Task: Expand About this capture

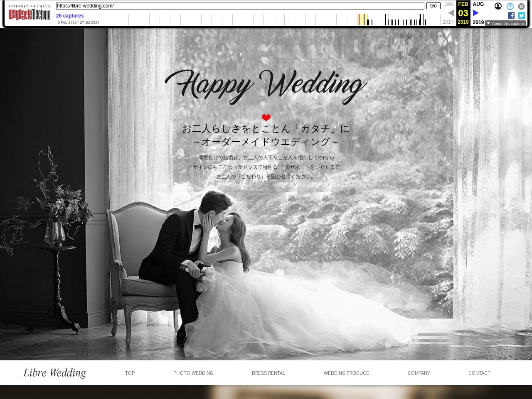Action: [x=505, y=24]
